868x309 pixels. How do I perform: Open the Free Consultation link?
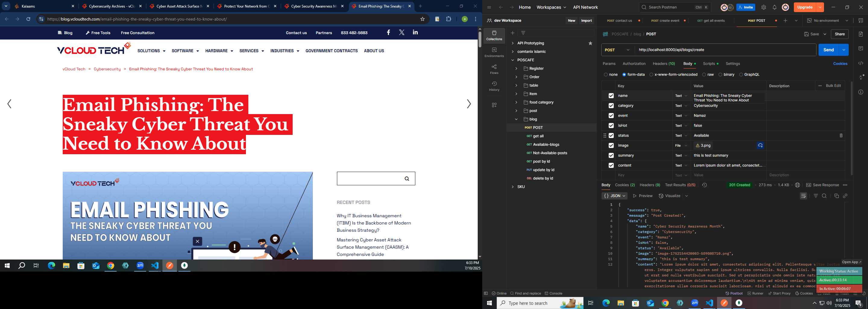137,33
